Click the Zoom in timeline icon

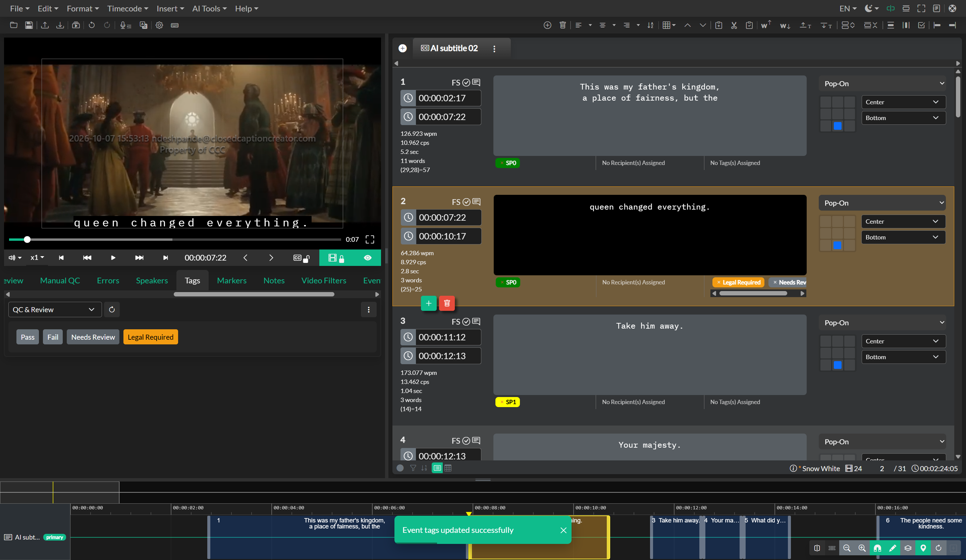coord(862,548)
